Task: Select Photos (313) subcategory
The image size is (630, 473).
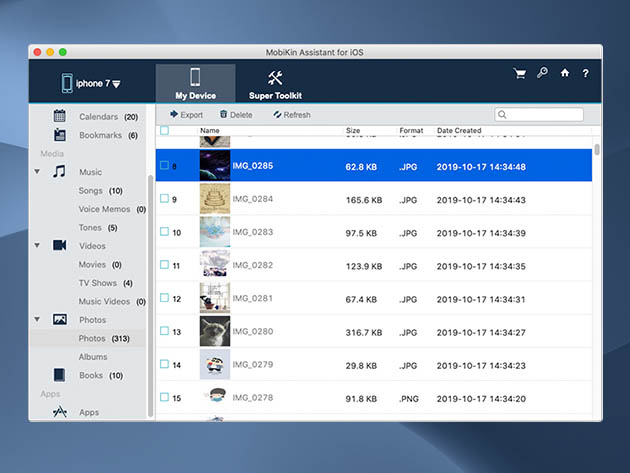Action: (x=104, y=338)
